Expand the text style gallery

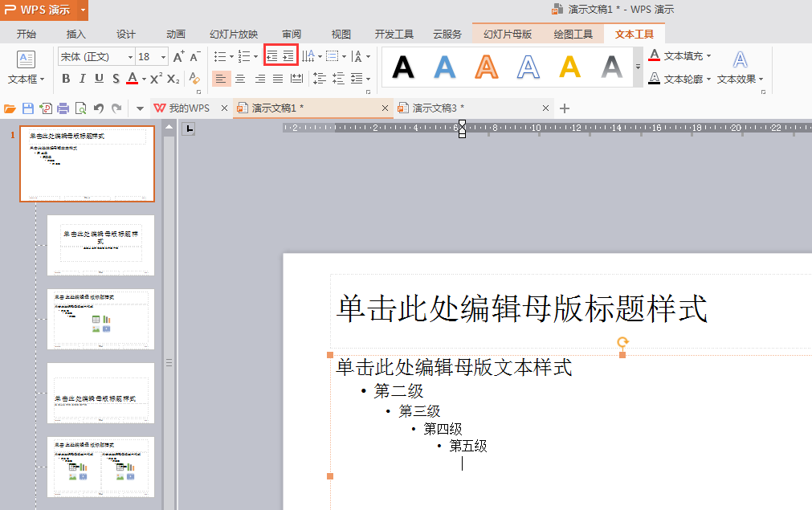pos(639,67)
